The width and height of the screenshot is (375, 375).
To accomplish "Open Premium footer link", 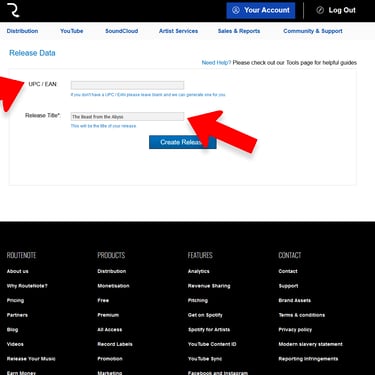I will click(108, 315).
